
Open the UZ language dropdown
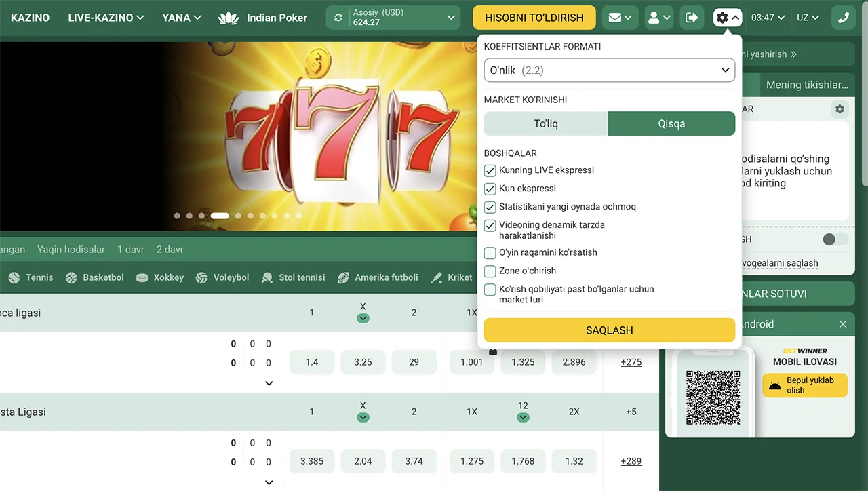[808, 18]
